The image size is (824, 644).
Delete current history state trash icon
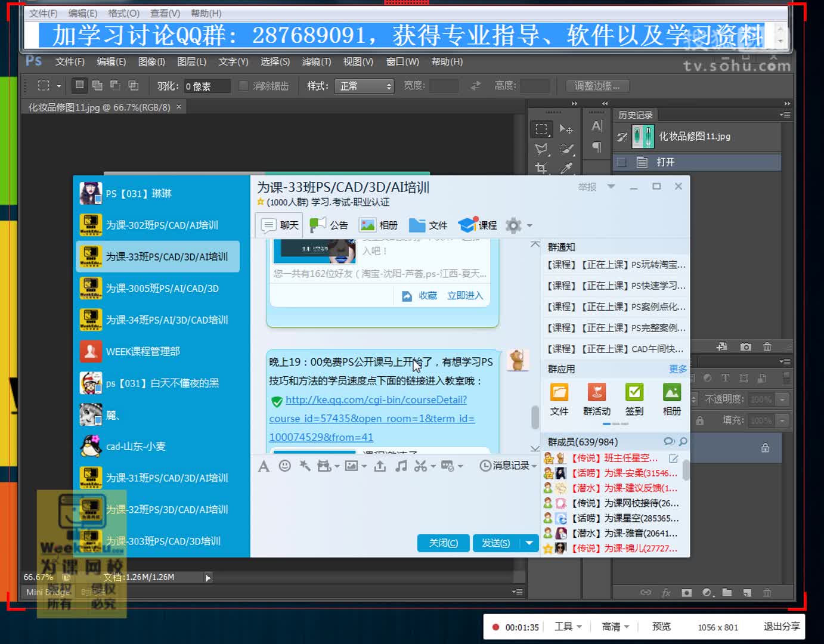coord(767,346)
